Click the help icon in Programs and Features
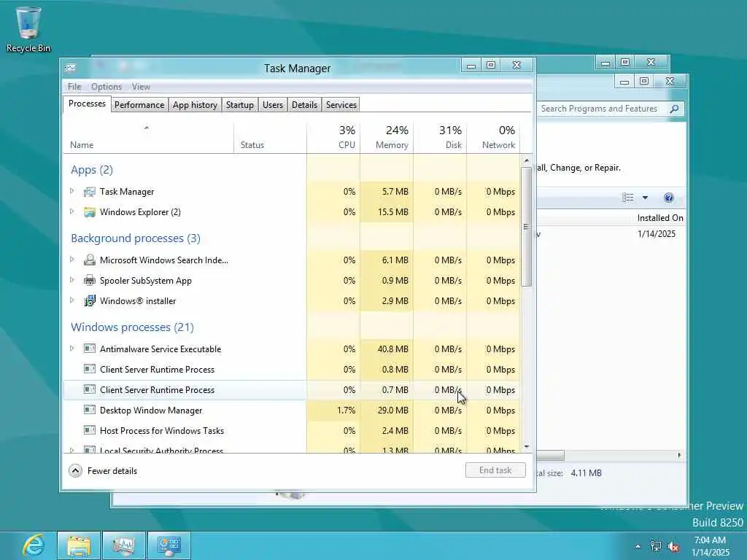This screenshot has height=560, width=747. [x=669, y=198]
